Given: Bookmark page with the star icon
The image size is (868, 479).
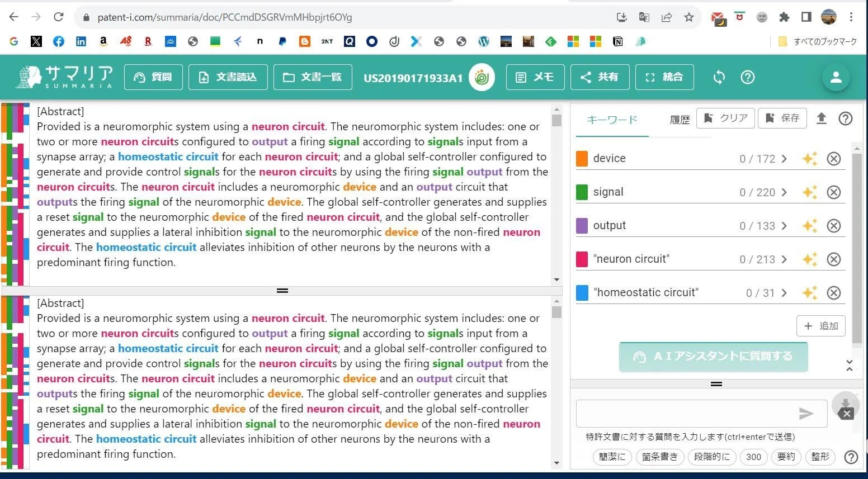Looking at the screenshot, I should coord(689,17).
